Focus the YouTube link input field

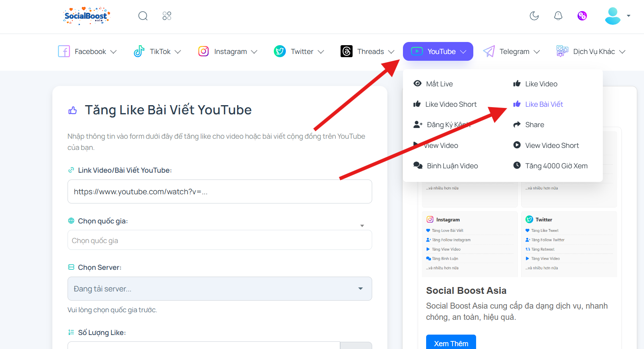pos(220,191)
